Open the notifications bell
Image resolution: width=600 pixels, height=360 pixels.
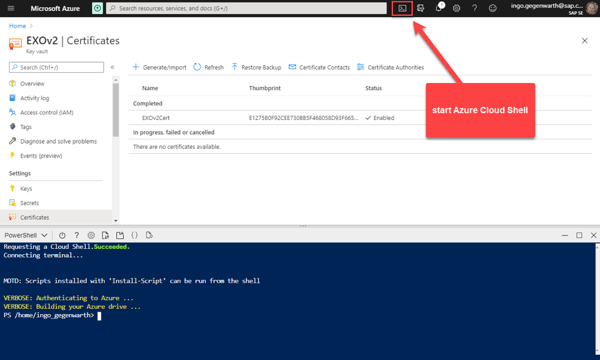439,7
